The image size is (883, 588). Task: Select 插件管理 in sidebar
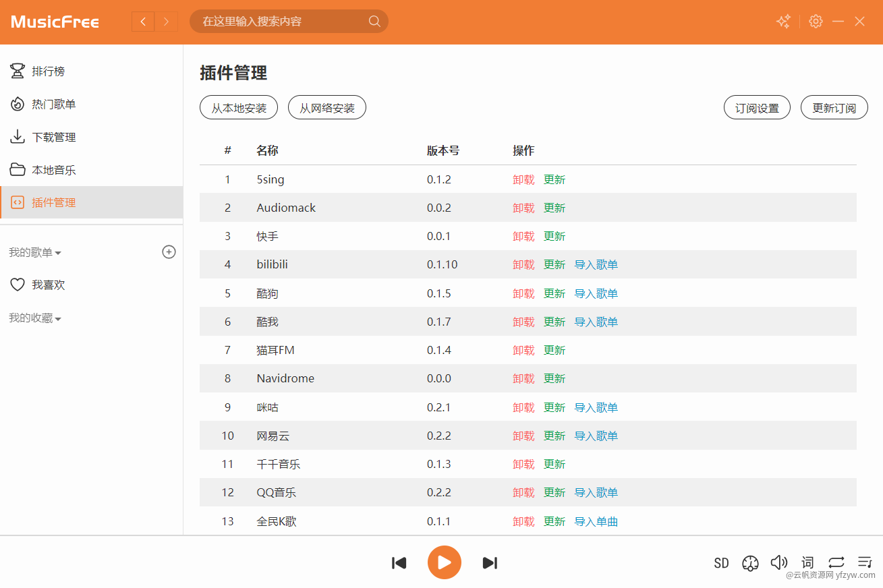pos(91,202)
